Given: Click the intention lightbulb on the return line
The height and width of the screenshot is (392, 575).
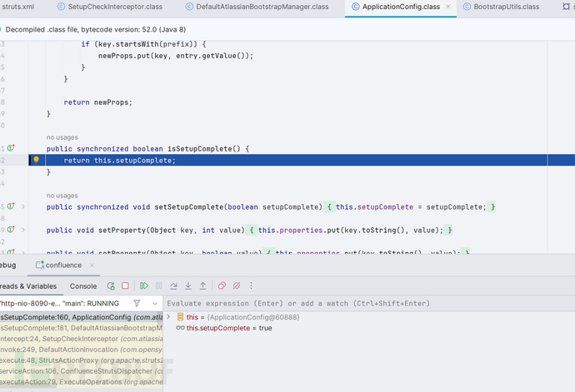Looking at the screenshot, I should pos(37,159).
